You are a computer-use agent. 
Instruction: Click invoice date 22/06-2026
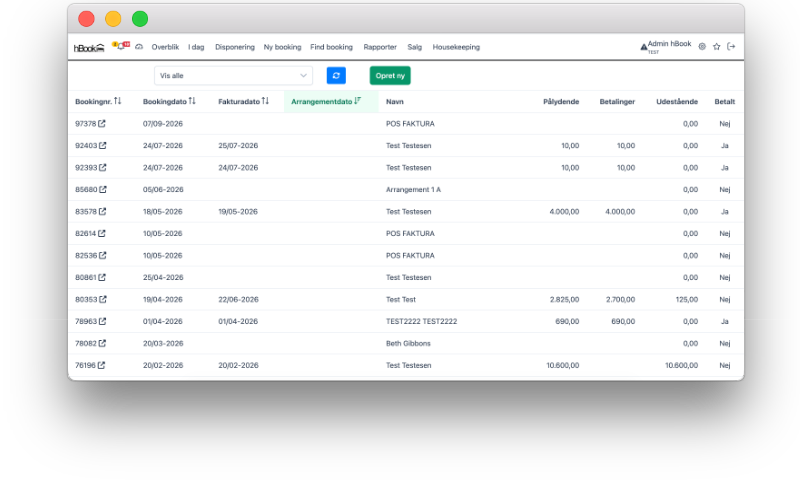[238, 299]
